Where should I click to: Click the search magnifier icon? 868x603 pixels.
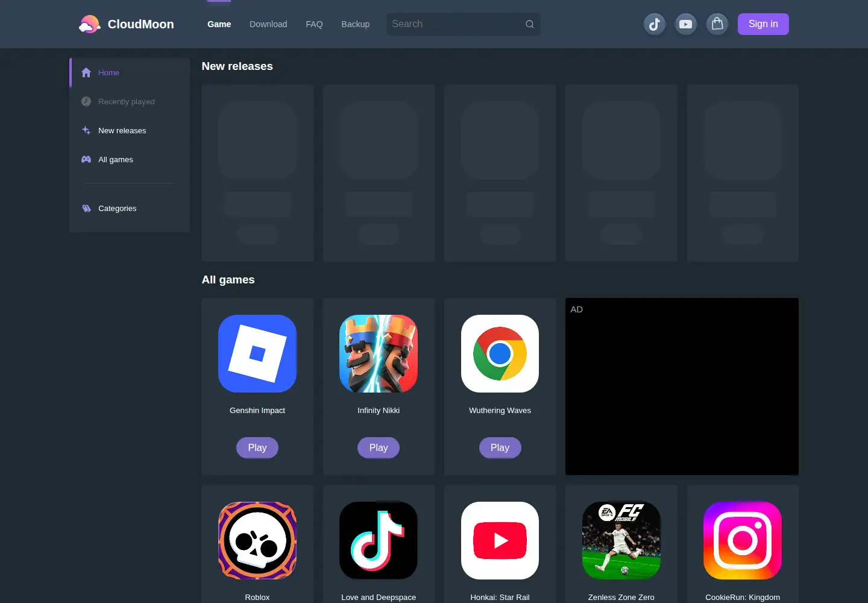[x=530, y=24]
